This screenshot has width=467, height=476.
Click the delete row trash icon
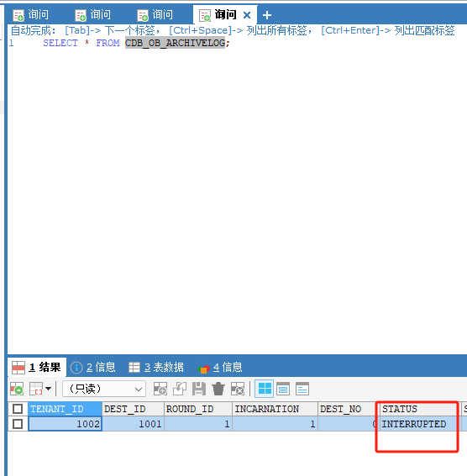pyautogui.click(x=218, y=389)
